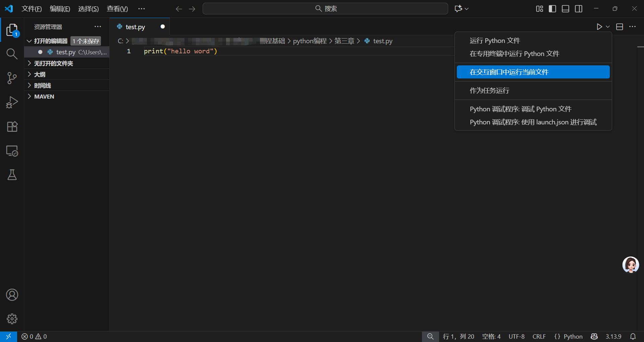The width and height of the screenshot is (644, 342).
Task: Open the Search view in activity bar
Action: pyautogui.click(x=12, y=54)
